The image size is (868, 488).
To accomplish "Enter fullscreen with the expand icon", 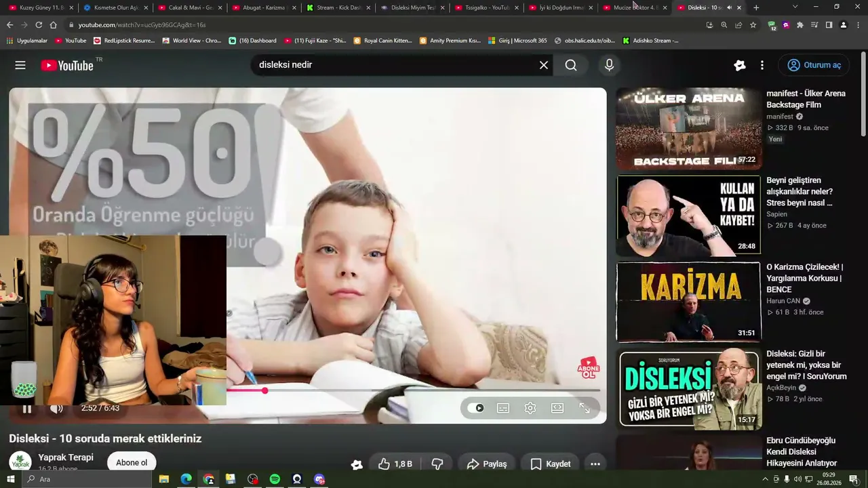I will click(585, 408).
